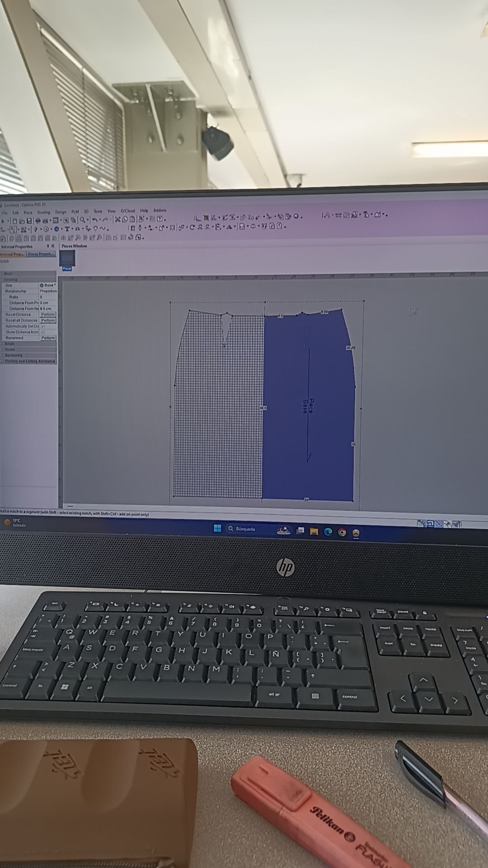Expand the Seam section
The image size is (488, 868).
tap(28, 349)
